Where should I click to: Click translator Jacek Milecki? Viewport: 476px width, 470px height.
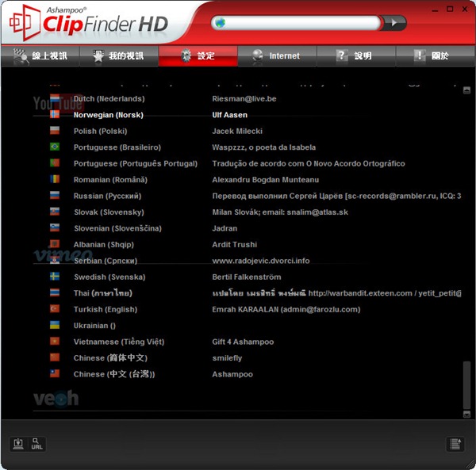(237, 131)
